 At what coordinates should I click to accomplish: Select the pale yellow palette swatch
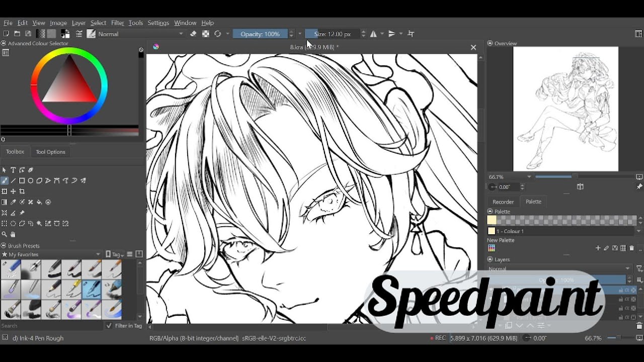click(492, 220)
